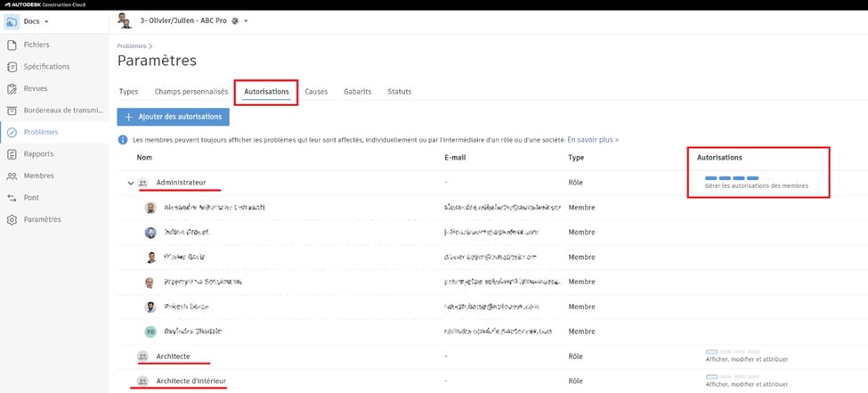Image resolution: width=868 pixels, height=393 pixels.
Task: Open the project selector dropdown arrow
Action: click(246, 20)
